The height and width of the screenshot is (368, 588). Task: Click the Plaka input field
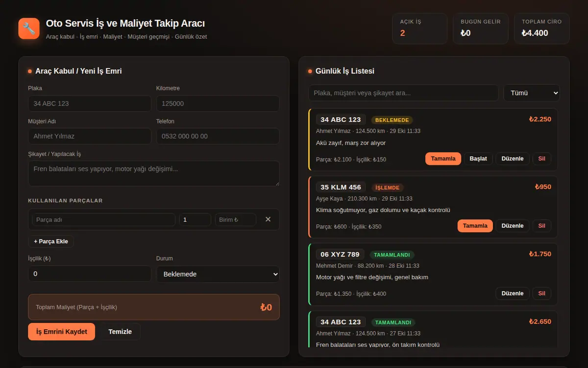(x=90, y=104)
